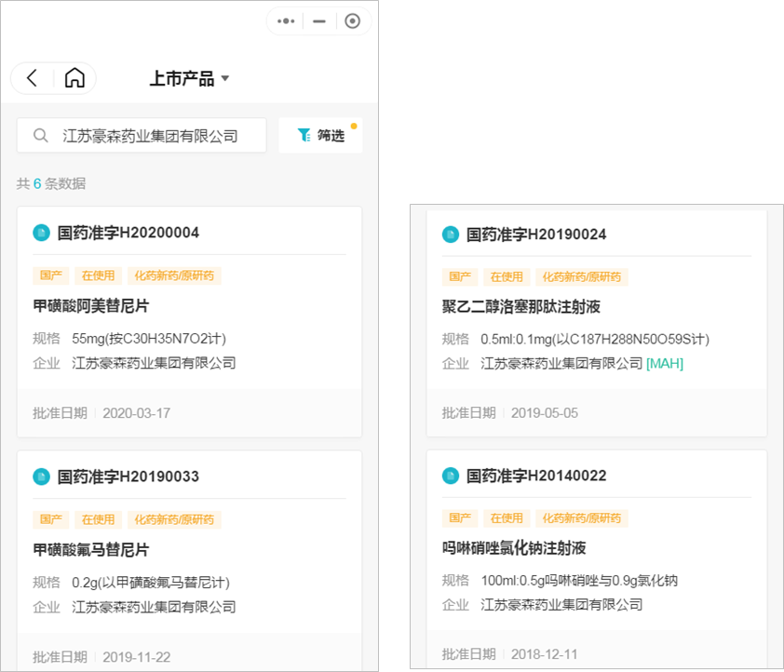This screenshot has width=784, height=672.
Task: Click the document icon beside 国药准字H20140022
Action: 451,476
